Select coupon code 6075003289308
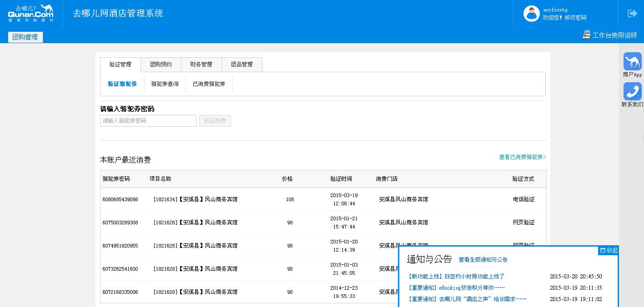The width and height of the screenshot is (644, 307). (121, 223)
